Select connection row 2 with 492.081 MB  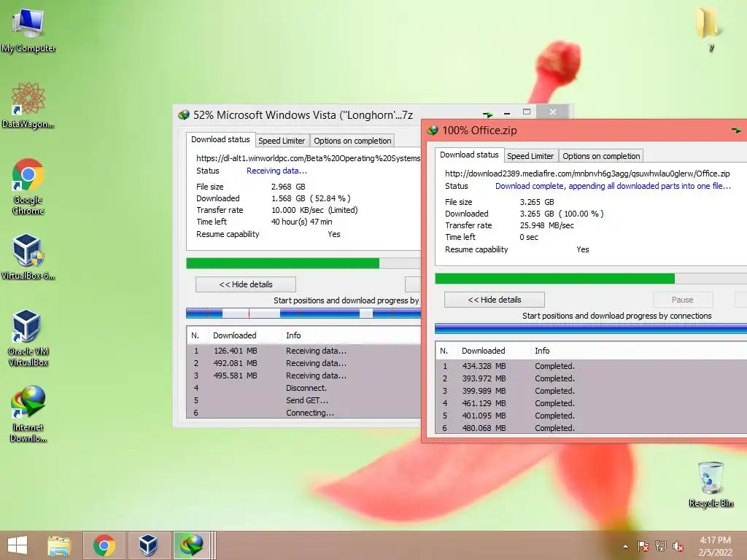303,363
